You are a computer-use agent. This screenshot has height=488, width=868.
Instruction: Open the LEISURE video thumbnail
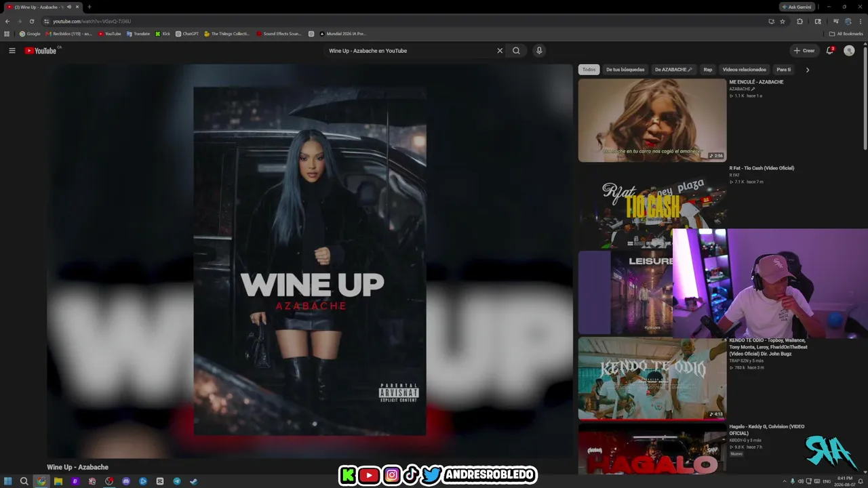coord(625,293)
